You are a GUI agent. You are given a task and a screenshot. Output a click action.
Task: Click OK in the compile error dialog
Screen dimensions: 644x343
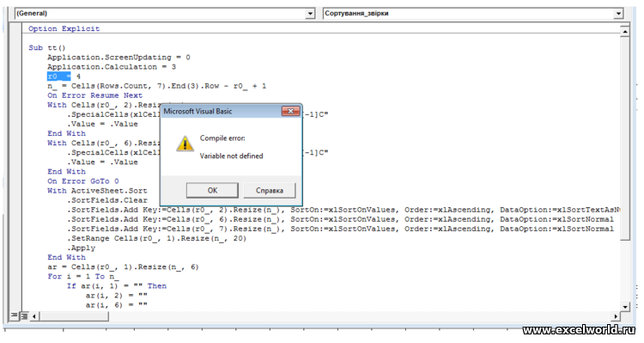tap(212, 191)
